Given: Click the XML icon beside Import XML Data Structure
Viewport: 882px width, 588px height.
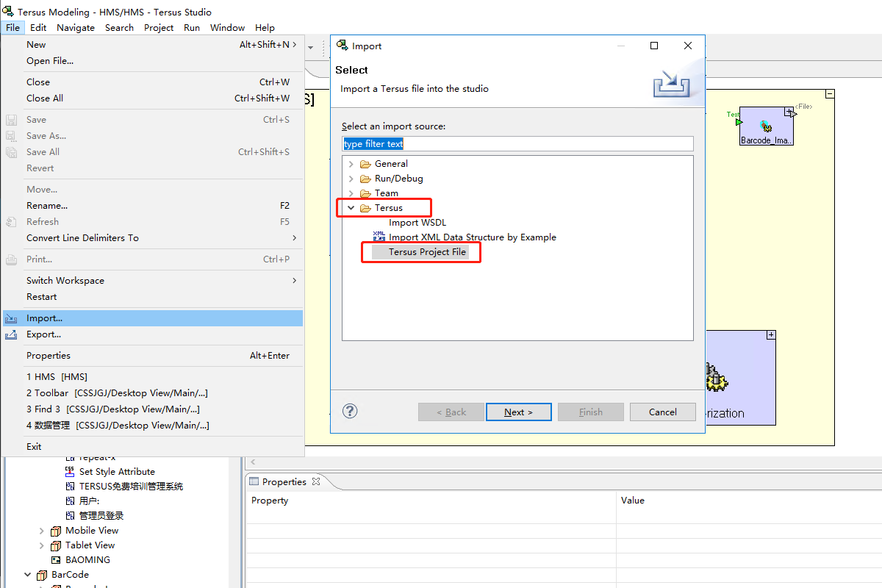Looking at the screenshot, I should (x=379, y=237).
